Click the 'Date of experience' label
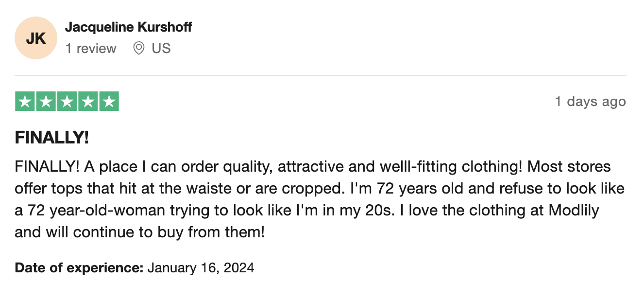644x284 pixels. pos(79,267)
